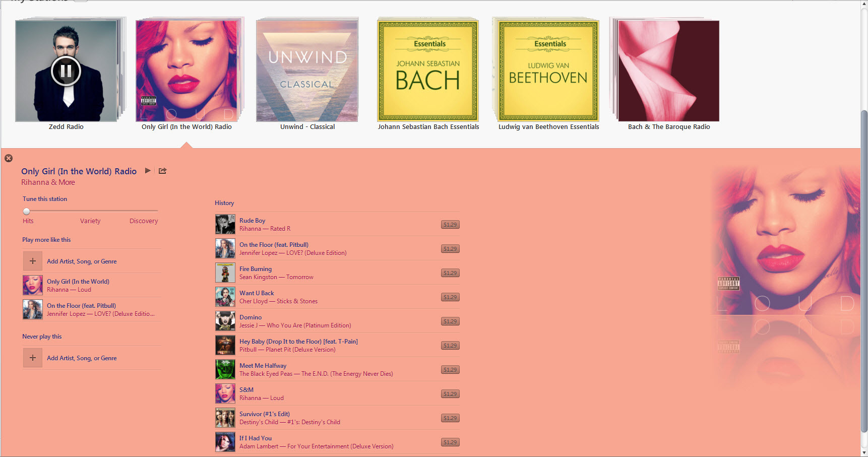Share the Only Girl Radio station
This screenshot has width=868, height=457.
162,171
